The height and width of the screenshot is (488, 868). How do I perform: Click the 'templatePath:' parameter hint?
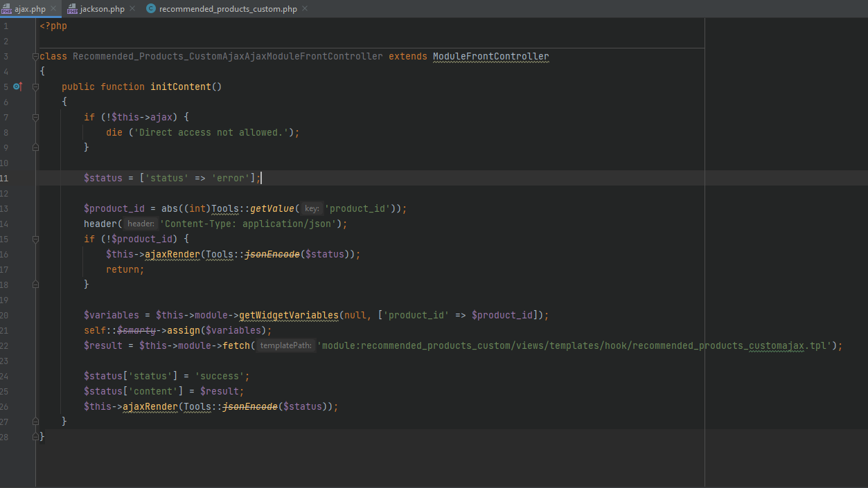[x=285, y=345]
